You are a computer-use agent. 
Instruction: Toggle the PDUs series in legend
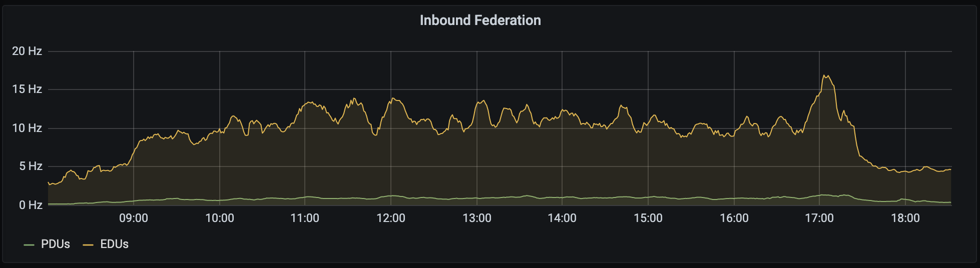(55, 244)
